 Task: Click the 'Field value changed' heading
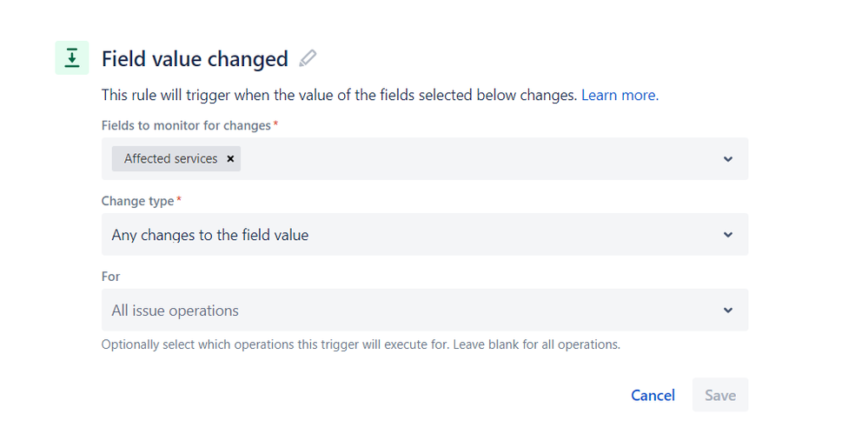point(195,59)
